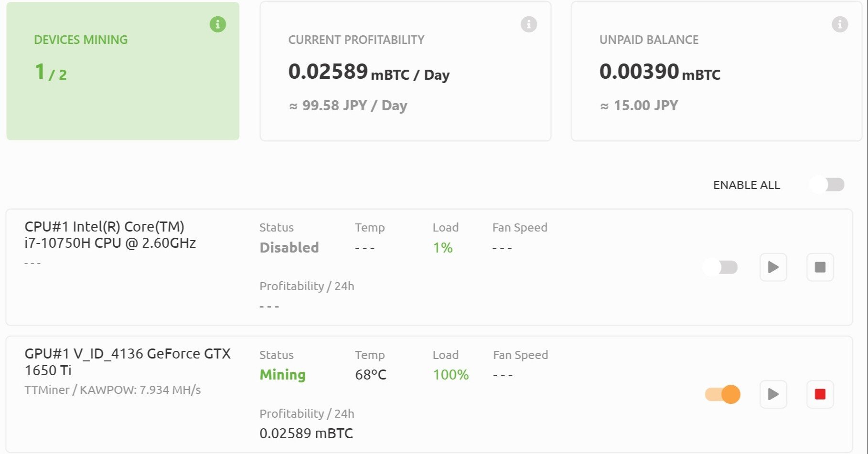
Task: Click the TTMiner / KAWPOW hashrate text
Action: pyautogui.click(x=113, y=390)
